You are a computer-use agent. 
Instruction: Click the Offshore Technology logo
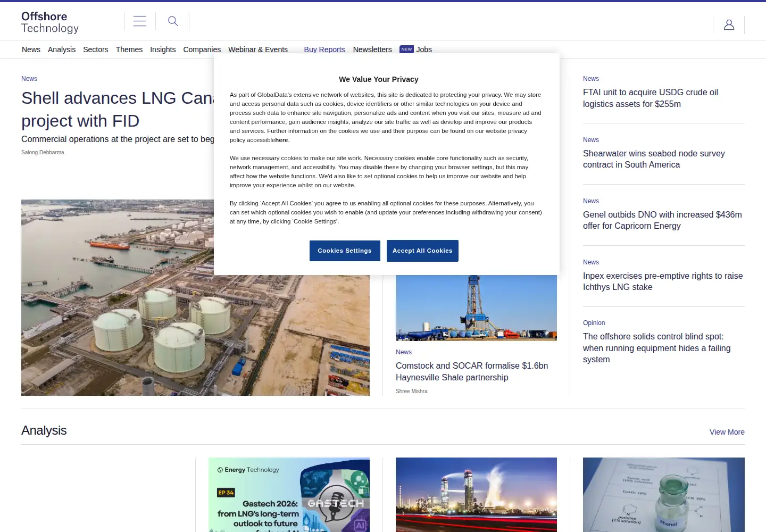pos(50,22)
